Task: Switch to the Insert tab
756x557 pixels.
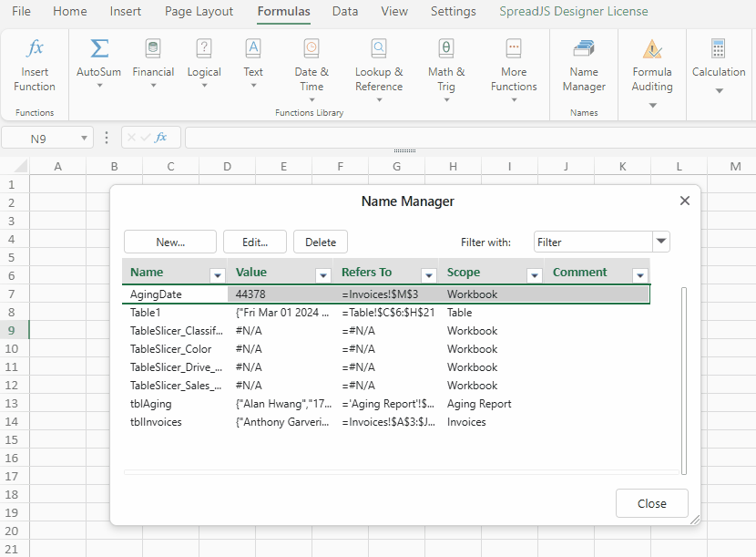Action: point(126,11)
